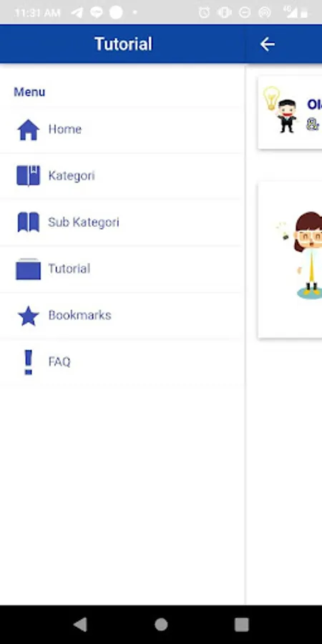Open the card with lightbulb man
The image size is (322, 644).
click(x=290, y=112)
